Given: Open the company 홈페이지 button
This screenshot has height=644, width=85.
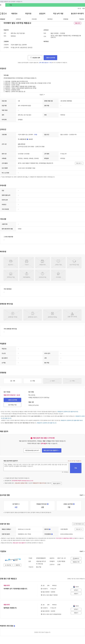Looking at the screenshot, I should tap(76, 559).
